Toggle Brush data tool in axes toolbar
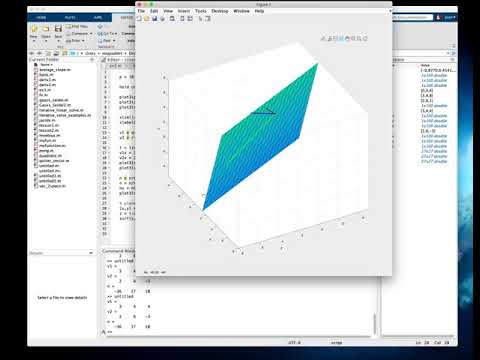The height and width of the screenshot is (360, 480). [330, 39]
